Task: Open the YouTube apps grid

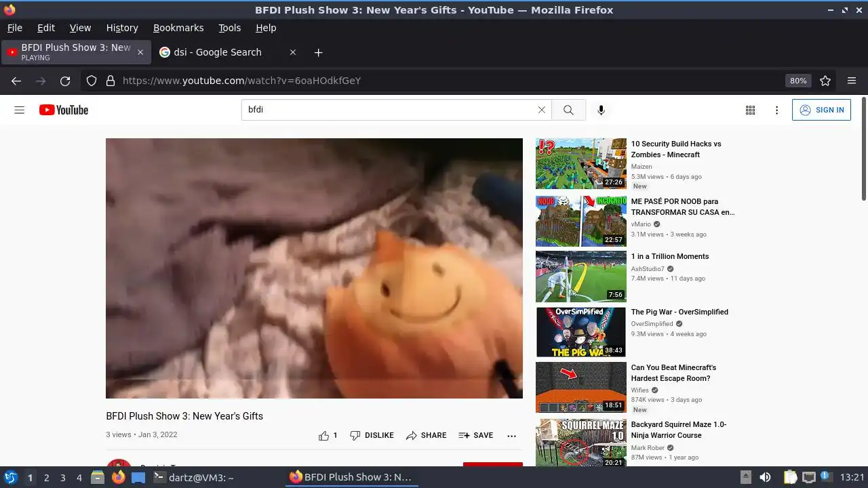Action: [750, 110]
